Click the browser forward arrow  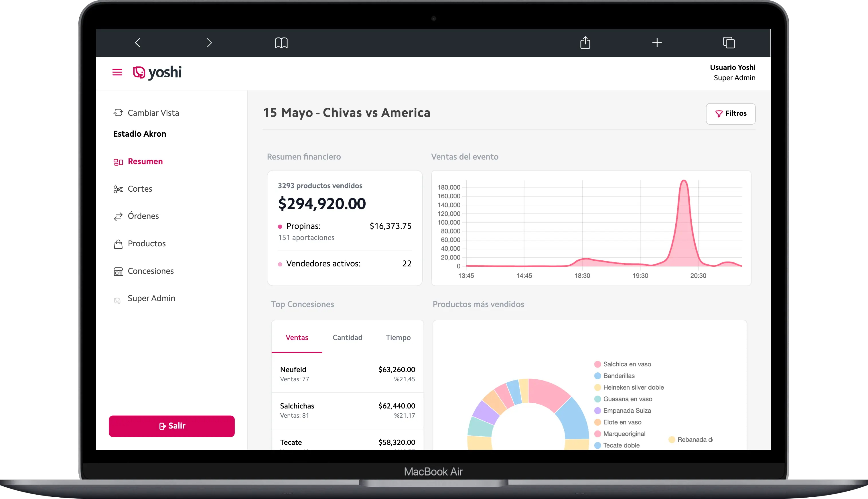(209, 43)
